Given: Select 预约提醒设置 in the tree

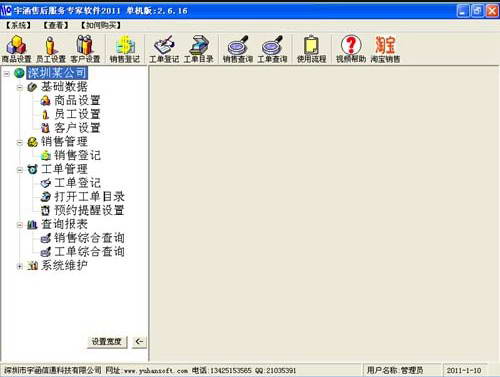Looking at the screenshot, I should (89, 210).
